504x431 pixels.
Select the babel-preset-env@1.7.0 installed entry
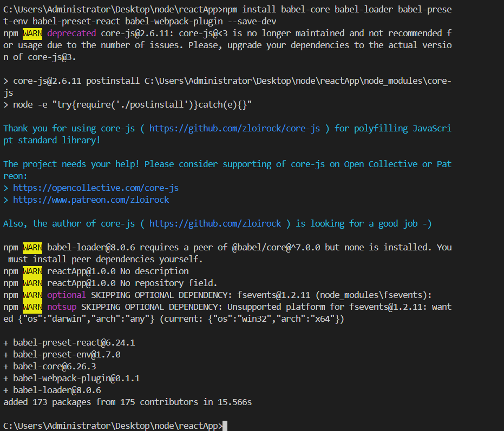pos(67,355)
